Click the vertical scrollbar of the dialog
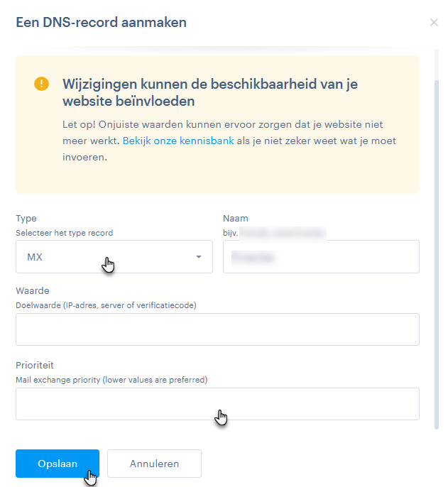Screen dimensions: 448x487 [436, 248]
